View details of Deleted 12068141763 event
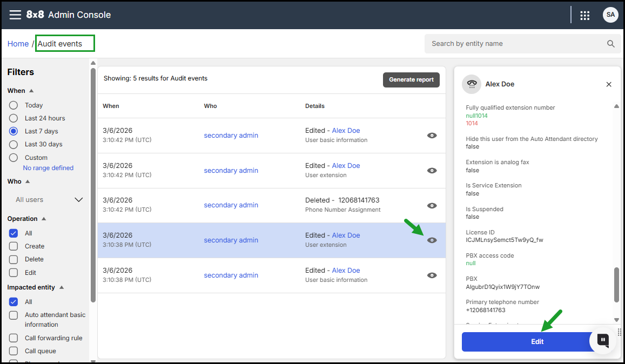Image resolution: width=625 pixels, height=364 pixels. pyautogui.click(x=432, y=205)
